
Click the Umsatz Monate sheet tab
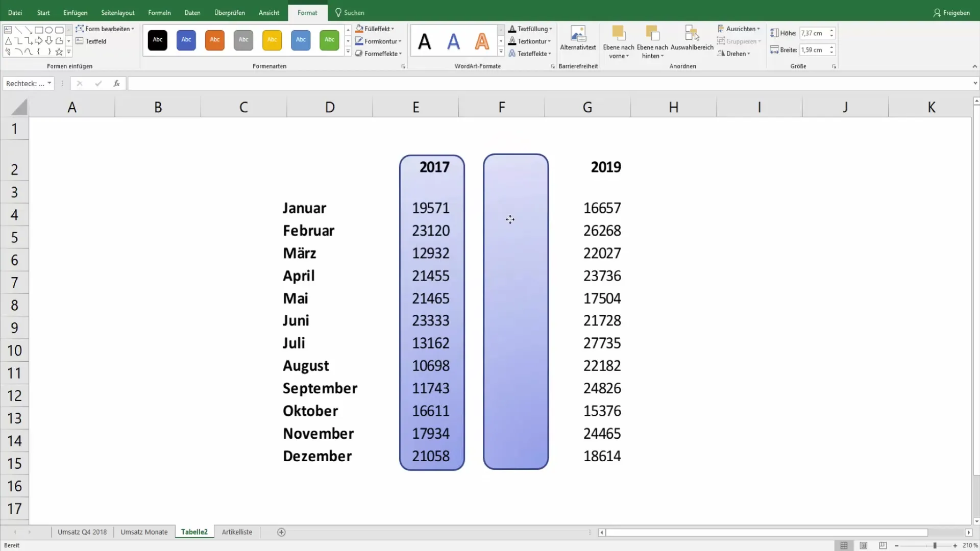tap(143, 532)
